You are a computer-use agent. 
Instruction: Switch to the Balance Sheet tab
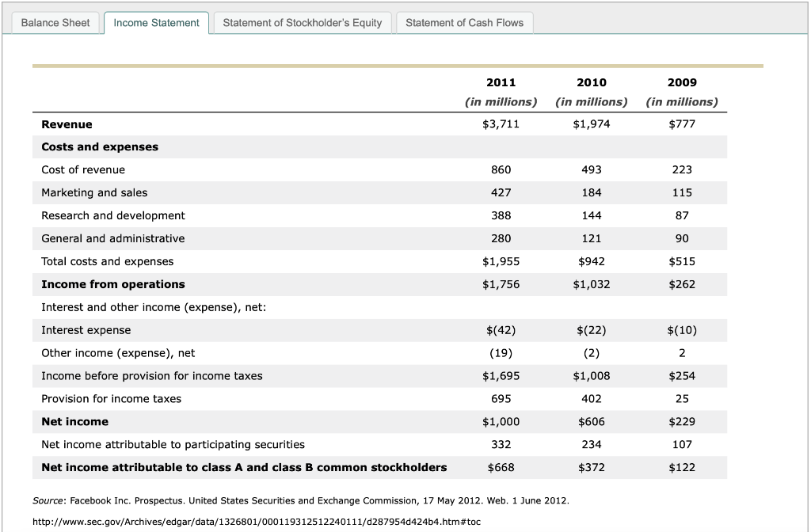pyautogui.click(x=55, y=23)
